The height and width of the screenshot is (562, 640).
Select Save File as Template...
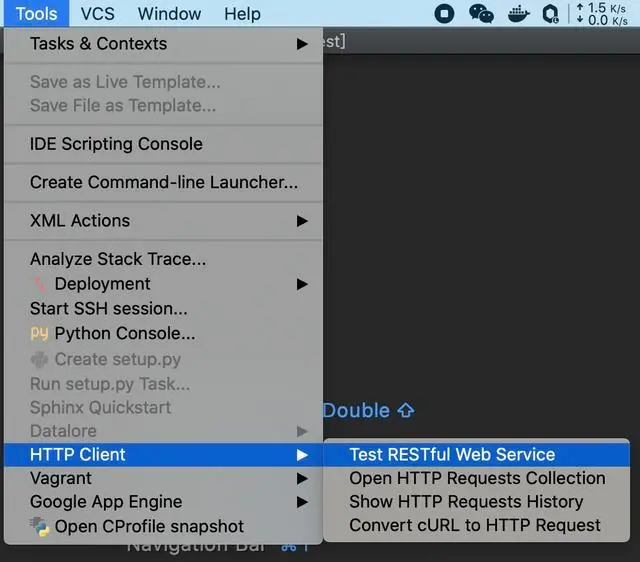pyautogui.click(x=163, y=105)
